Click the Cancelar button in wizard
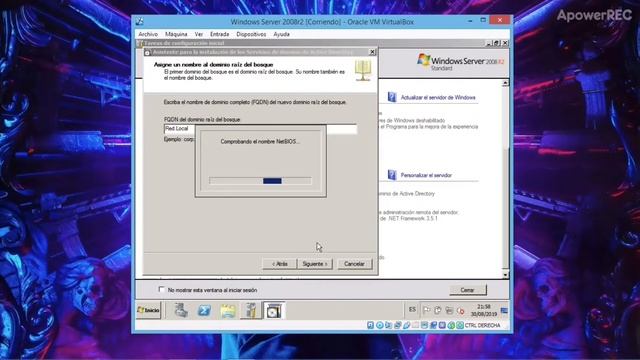Viewport: 640px width, 360px height. (354, 264)
